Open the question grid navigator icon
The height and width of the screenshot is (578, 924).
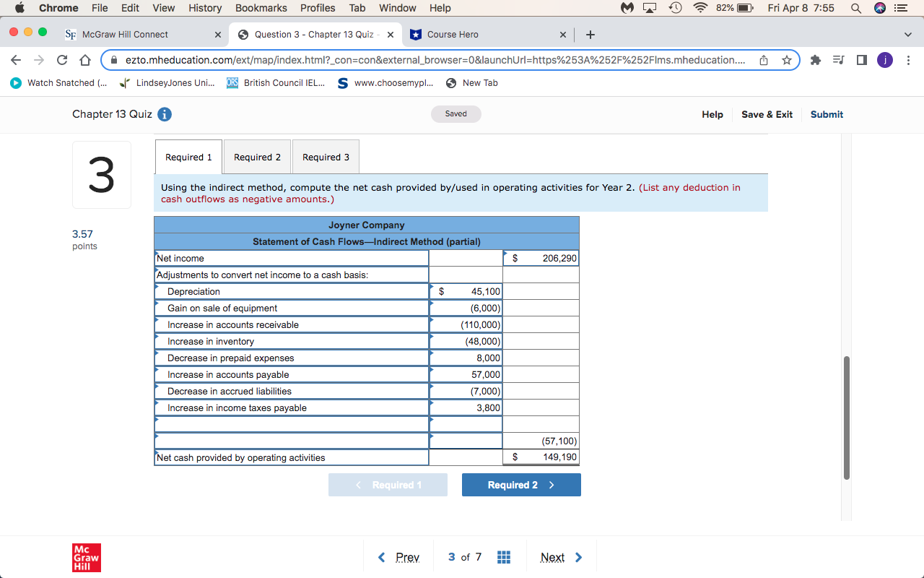pos(503,557)
